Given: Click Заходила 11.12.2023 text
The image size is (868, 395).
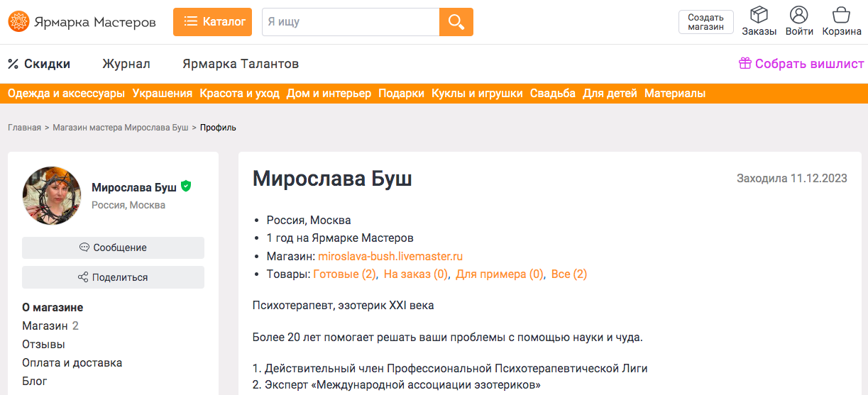Looking at the screenshot, I should point(792,179).
